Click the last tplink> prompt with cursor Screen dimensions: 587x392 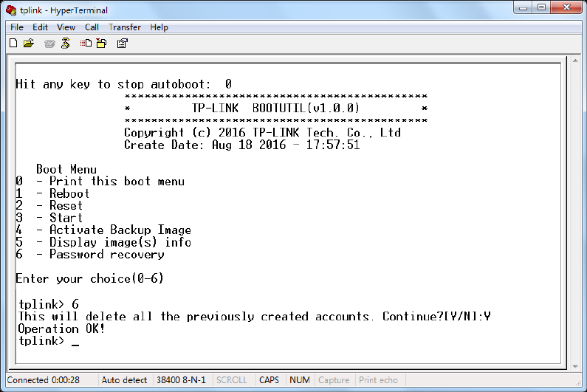[x=49, y=341]
